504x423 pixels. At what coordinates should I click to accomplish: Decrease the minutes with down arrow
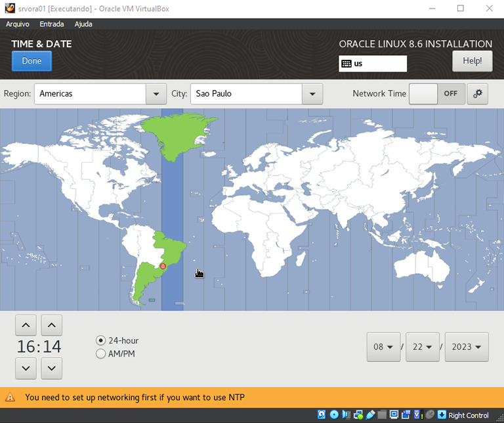51,368
